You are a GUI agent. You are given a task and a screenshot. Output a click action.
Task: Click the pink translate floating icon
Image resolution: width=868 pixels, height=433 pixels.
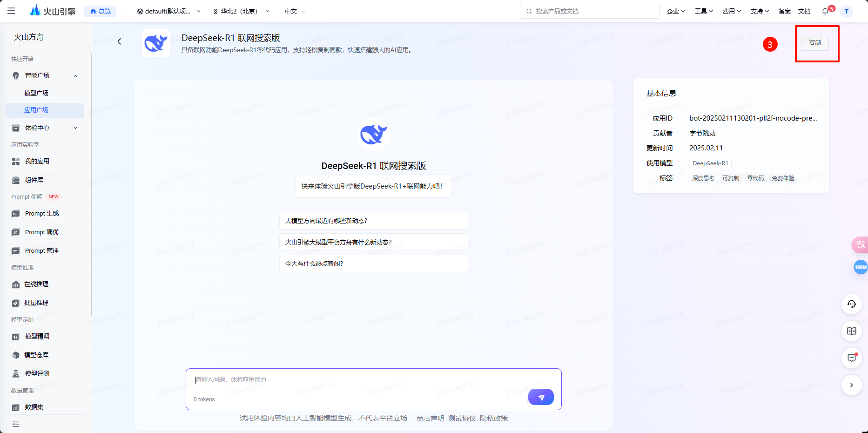[x=860, y=245]
